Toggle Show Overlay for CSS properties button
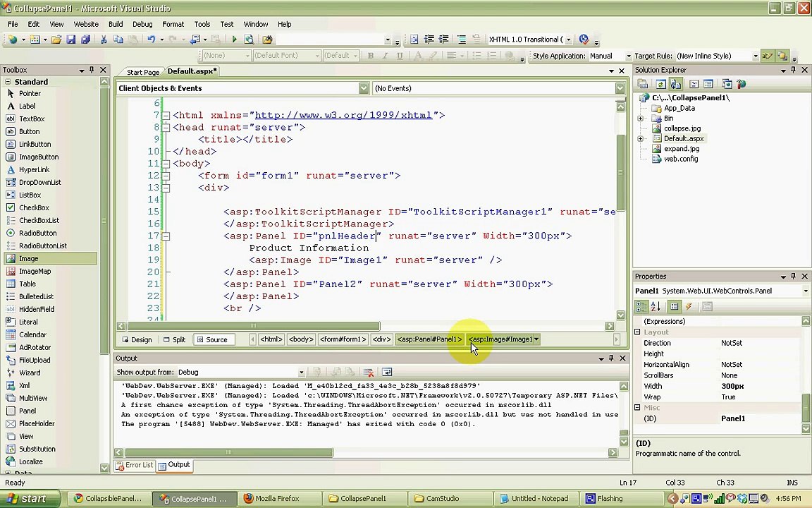 pyautogui.click(x=782, y=56)
